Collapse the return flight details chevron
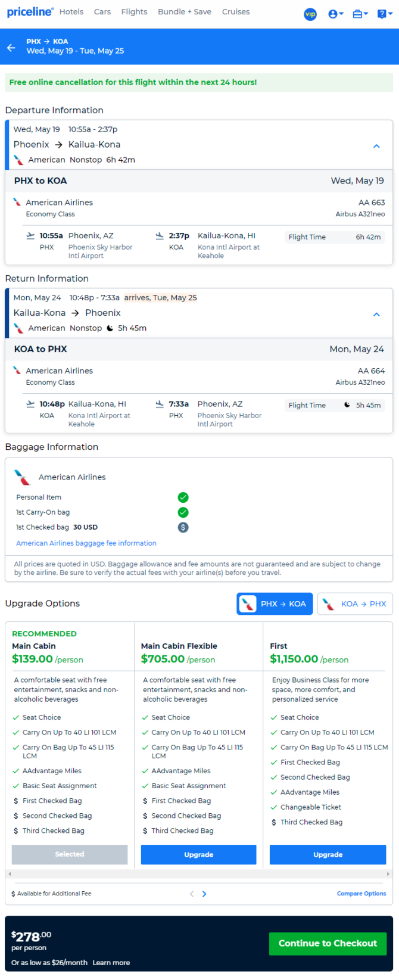This screenshot has height=980, width=399. (376, 315)
